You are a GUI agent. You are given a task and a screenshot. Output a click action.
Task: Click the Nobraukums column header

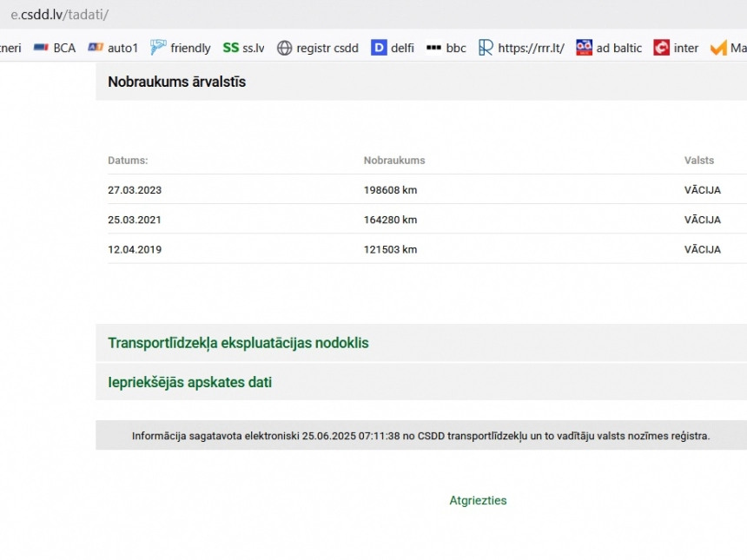[393, 161]
